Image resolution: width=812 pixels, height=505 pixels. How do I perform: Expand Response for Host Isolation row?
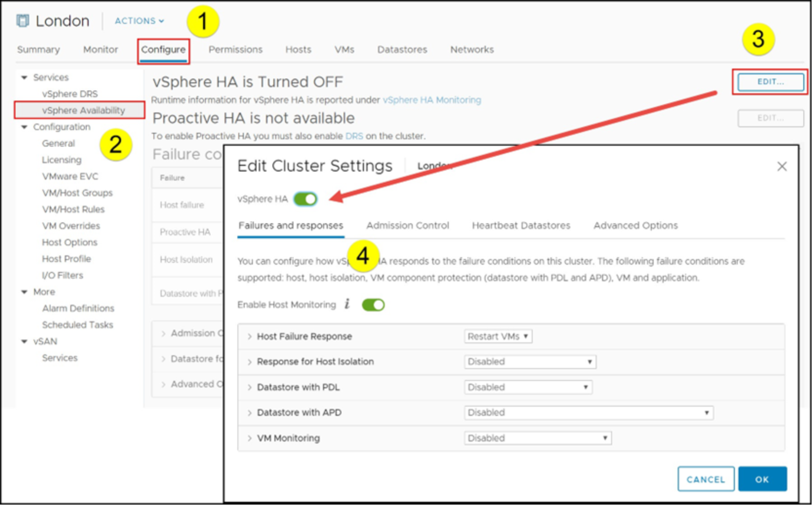249,362
